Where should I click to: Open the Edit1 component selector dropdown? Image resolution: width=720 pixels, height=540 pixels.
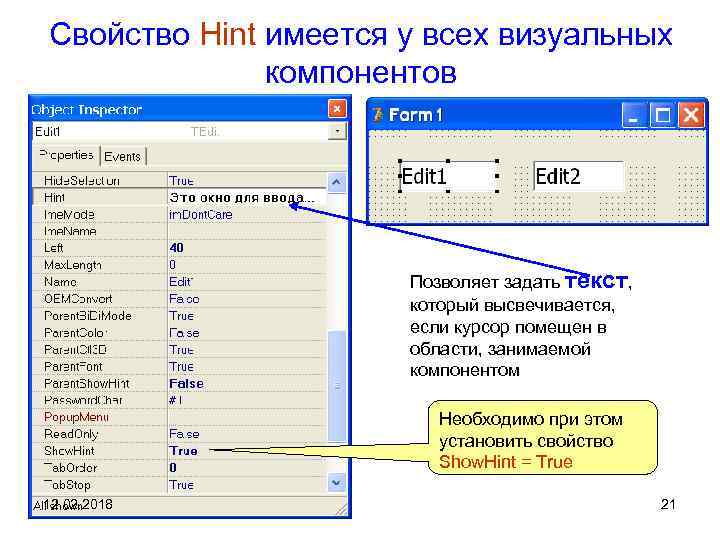pos(338,132)
